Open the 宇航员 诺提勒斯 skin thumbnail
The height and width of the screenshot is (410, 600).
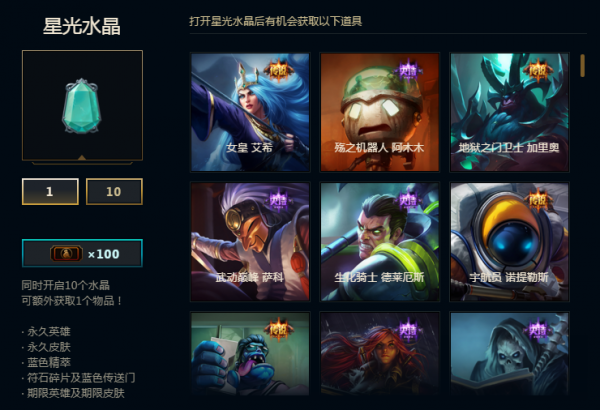click(x=509, y=242)
